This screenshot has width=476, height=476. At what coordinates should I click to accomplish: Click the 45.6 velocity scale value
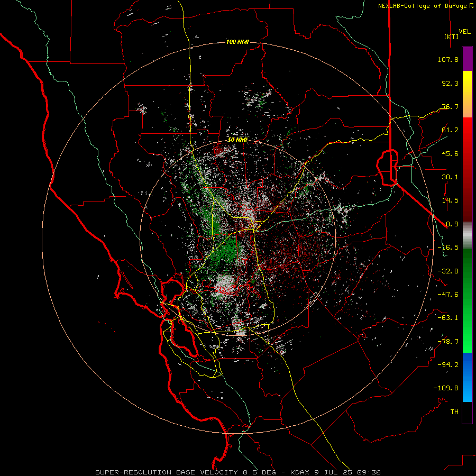[450, 153]
